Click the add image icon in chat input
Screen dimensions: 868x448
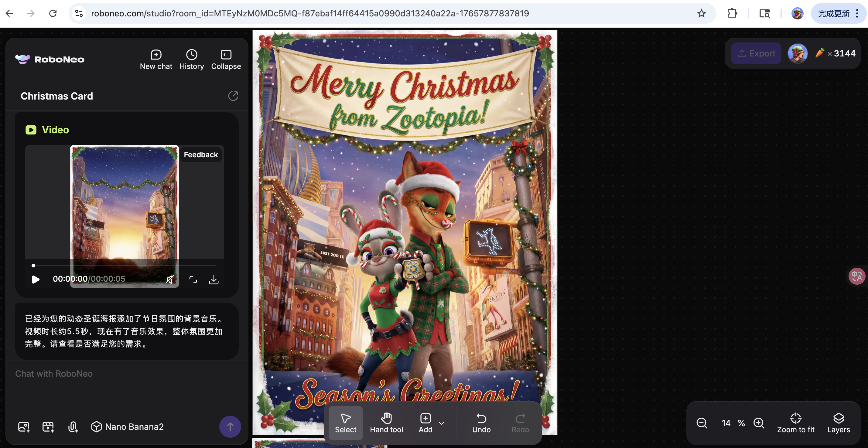(x=24, y=426)
